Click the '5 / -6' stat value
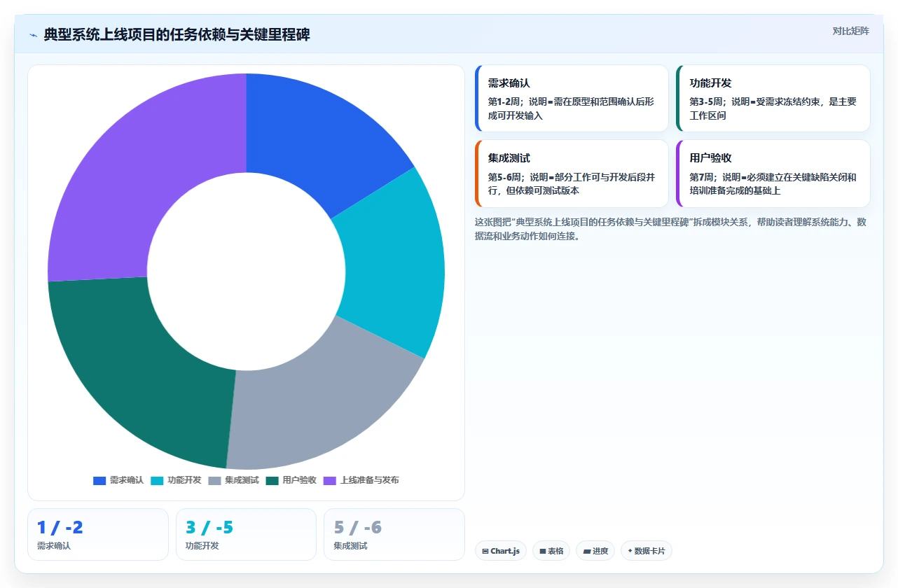The height and width of the screenshot is (588, 898). (x=358, y=528)
